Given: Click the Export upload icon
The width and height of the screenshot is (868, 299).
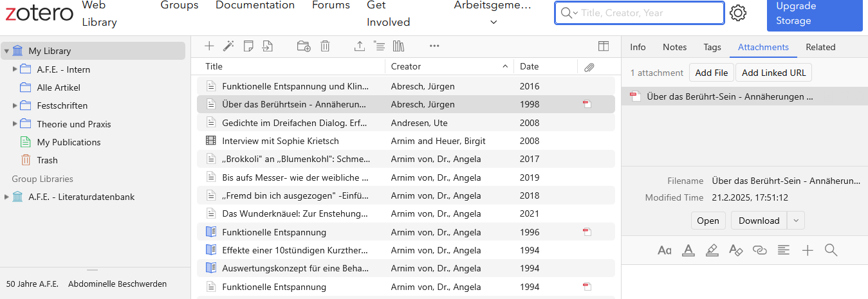Looking at the screenshot, I should (x=360, y=46).
